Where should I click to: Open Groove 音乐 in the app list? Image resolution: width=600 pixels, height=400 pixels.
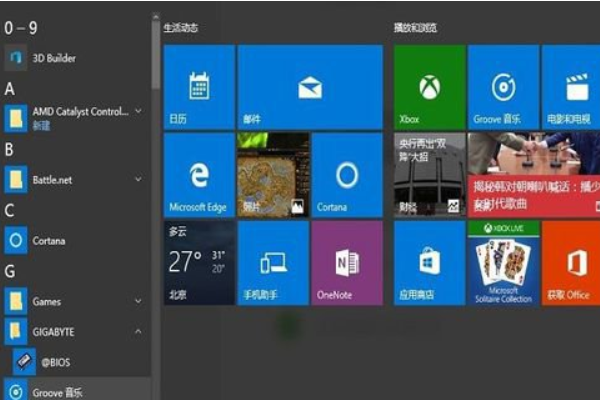pyautogui.click(x=76, y=390)
